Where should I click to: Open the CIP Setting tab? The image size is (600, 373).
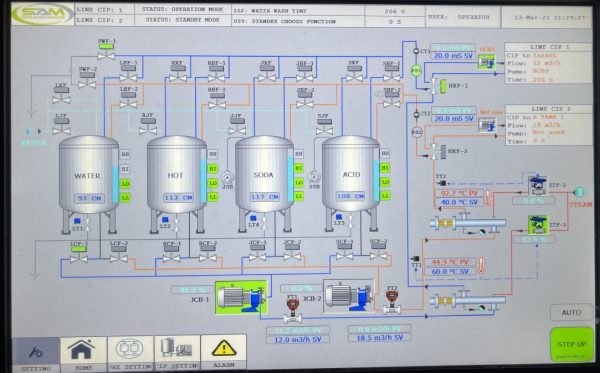177,352
